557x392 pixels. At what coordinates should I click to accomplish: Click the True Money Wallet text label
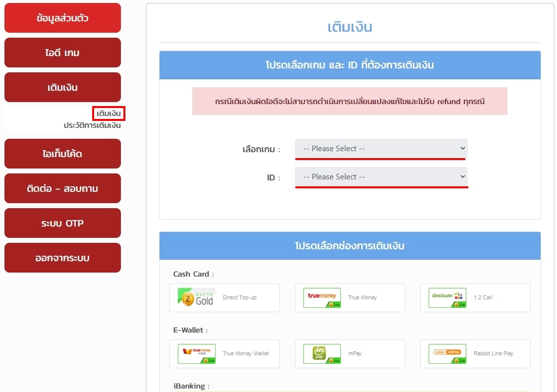pyautogui.click(x=246, y=353)
